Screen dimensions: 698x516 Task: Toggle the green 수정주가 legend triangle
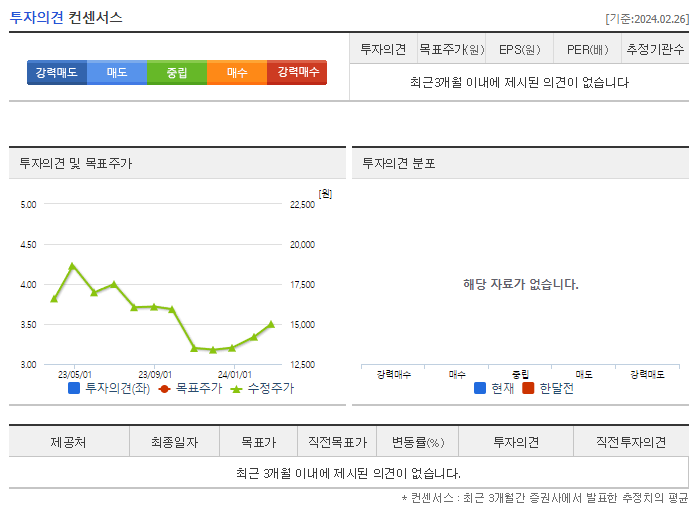pyautogui.click(x=236, y=389)
